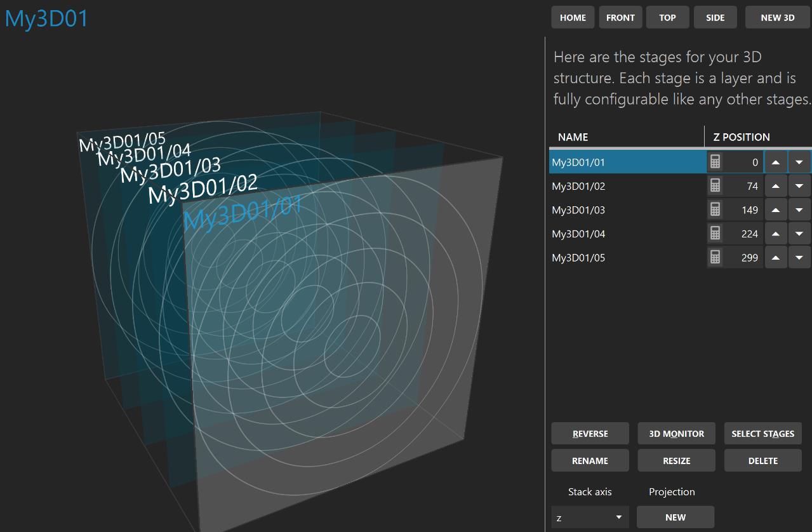812x532 pixels.
Task: Click the RESIZE button
Action: tap(676, 461)
